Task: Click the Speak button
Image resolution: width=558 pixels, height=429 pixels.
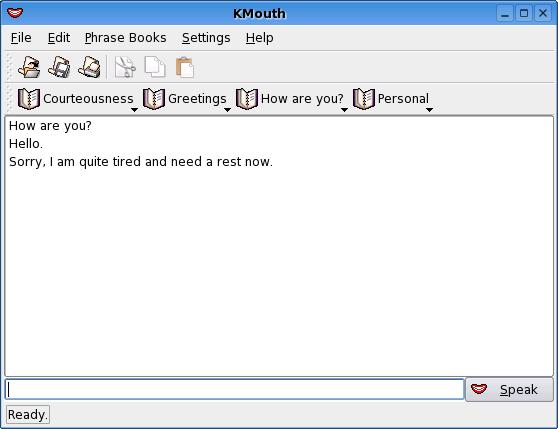Action: [x=509, y=390]
